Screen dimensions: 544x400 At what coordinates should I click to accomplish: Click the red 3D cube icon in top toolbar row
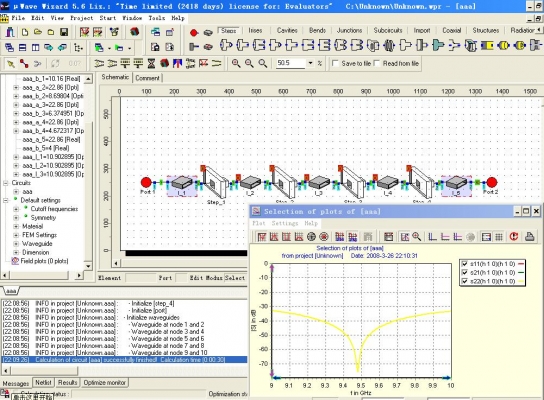134,32
